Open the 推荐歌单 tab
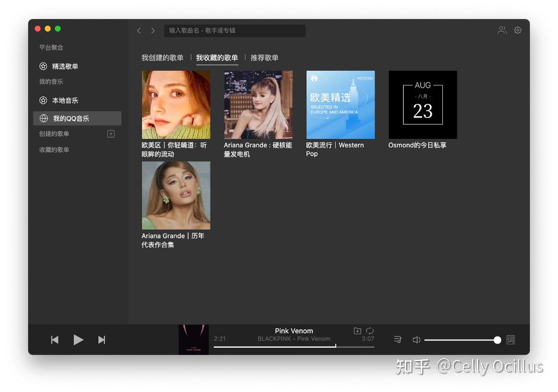Screen dimensions: 558x392 pos(264,58)
